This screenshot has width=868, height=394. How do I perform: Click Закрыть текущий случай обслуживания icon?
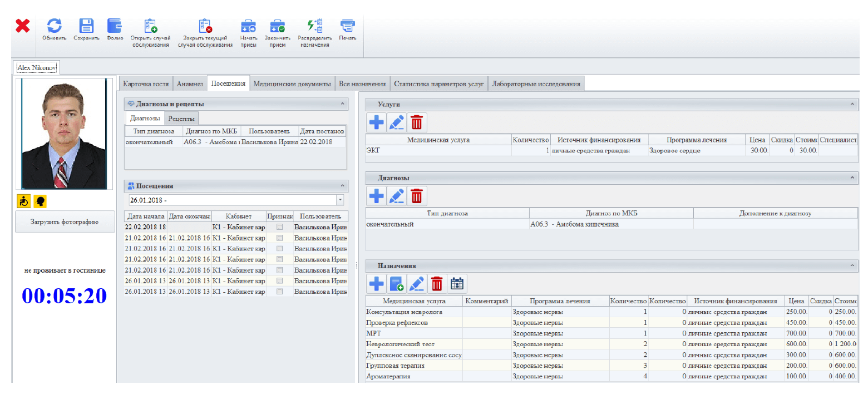(x=205, y=26)
